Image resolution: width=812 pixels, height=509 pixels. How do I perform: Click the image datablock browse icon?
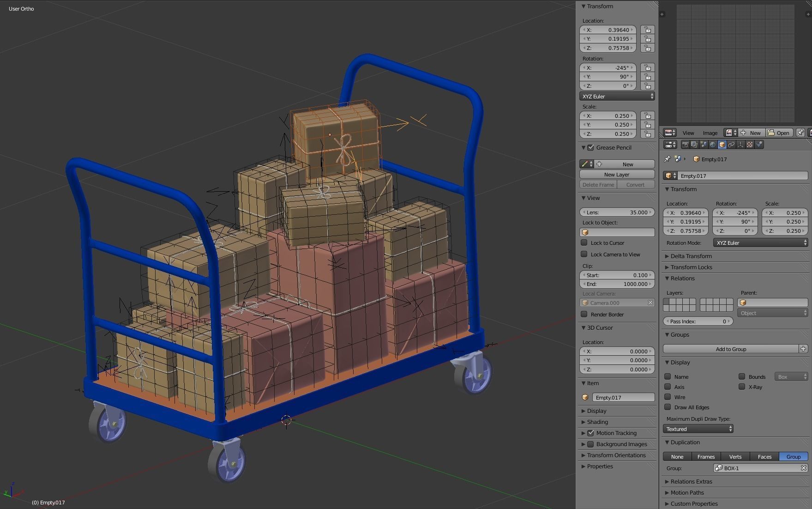click(730, 133)
